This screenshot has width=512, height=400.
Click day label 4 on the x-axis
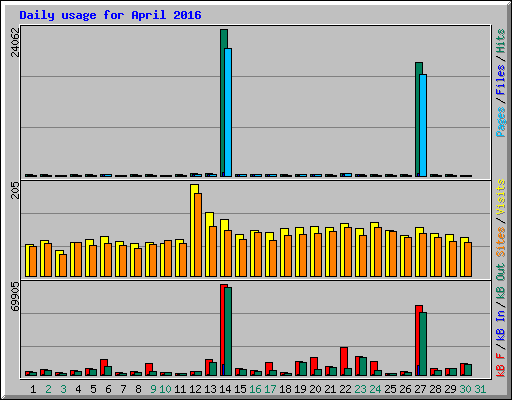[x=78, y=389]
